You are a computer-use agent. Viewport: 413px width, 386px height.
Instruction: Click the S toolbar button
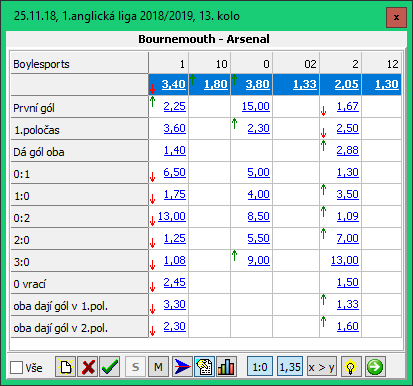[x=135, y=367]
